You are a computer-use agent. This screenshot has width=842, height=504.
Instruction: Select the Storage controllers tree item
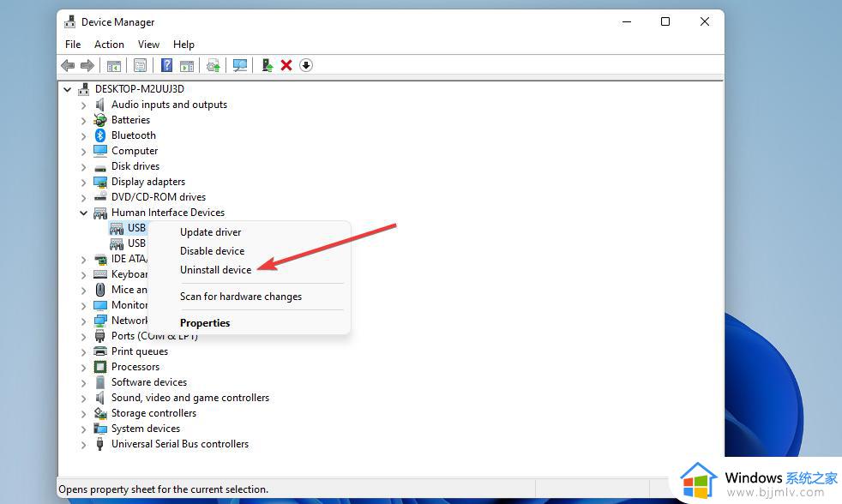(153, 413)
